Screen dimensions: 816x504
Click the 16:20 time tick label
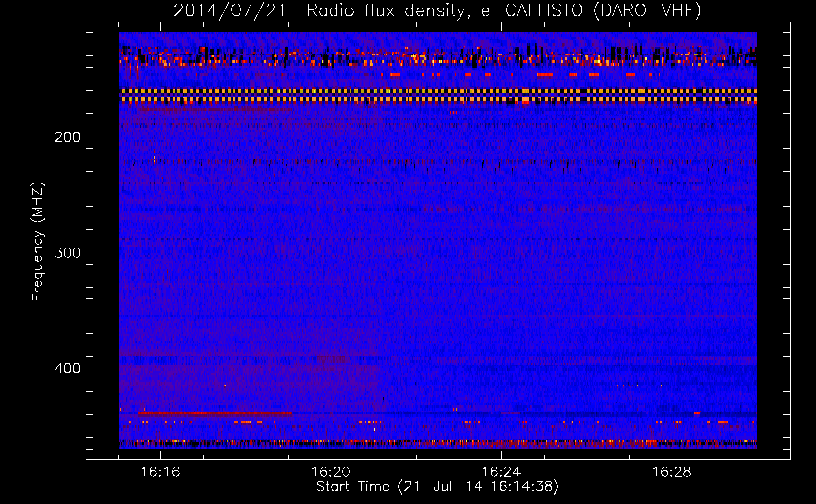pos(331,472)
